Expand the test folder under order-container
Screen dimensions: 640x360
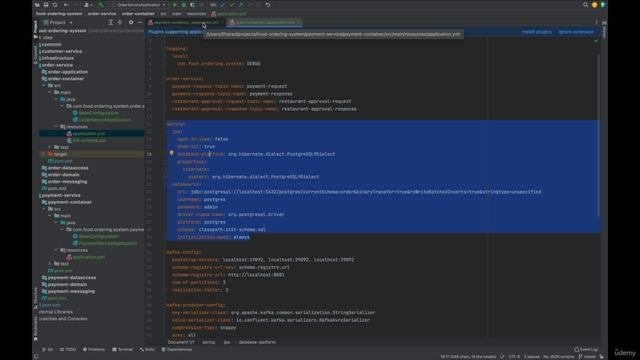tap(50, 147)
